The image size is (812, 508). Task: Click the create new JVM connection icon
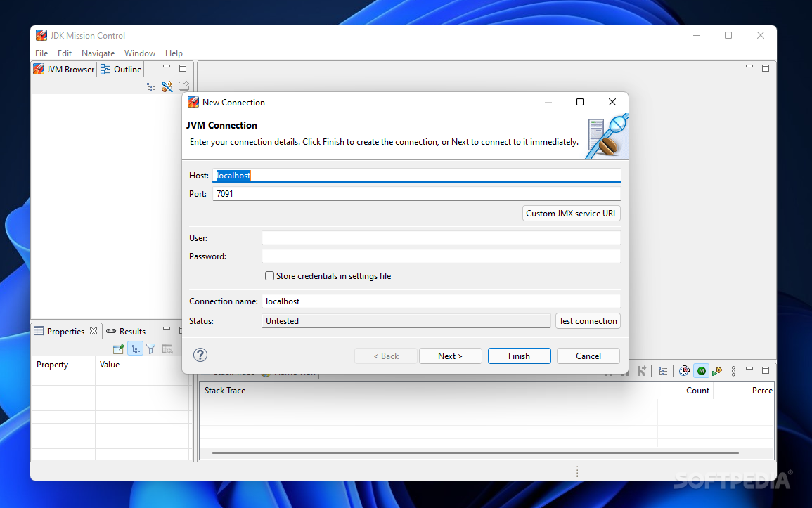coord(167,86)
